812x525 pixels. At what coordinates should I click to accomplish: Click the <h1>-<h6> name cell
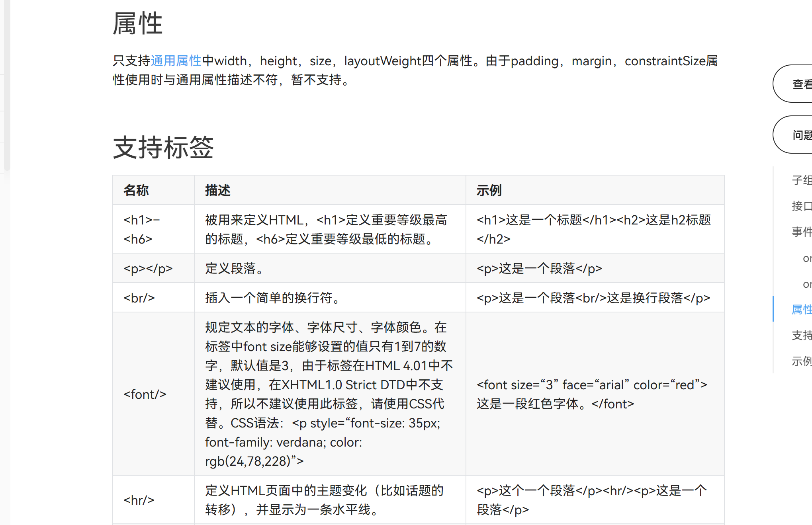point(153,229)
